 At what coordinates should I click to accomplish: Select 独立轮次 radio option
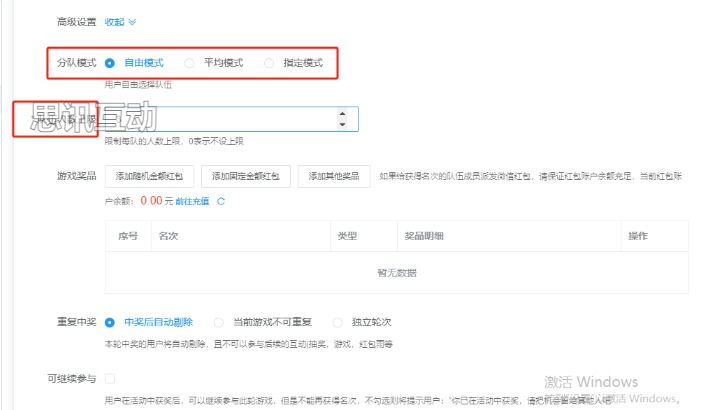point(338,322)
